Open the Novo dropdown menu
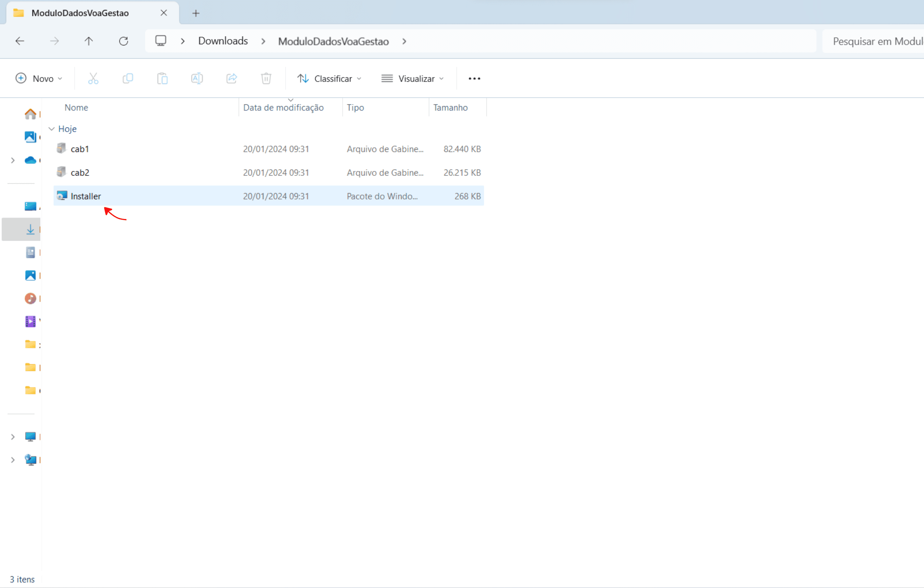The width and height of the screenshot is (924, 588). [x=39, y=79]
